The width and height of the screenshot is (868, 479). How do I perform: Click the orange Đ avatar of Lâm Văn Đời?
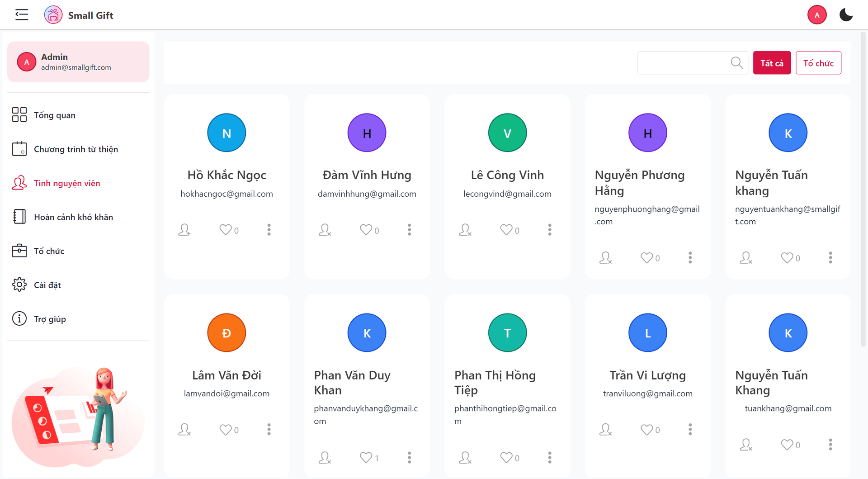tap(226, 333)
